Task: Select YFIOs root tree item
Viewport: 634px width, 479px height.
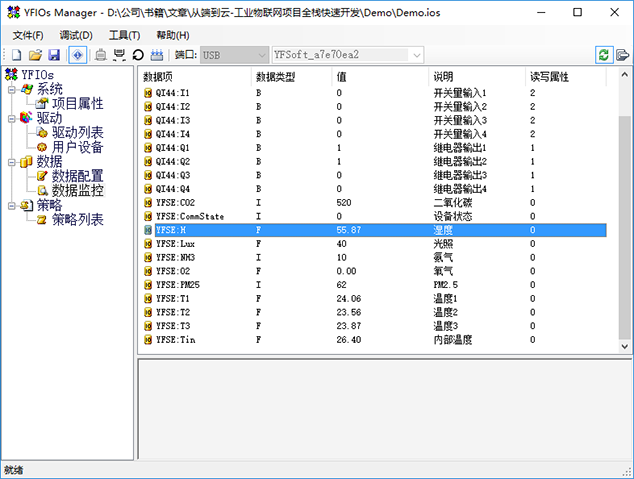Action: (37, 75)
